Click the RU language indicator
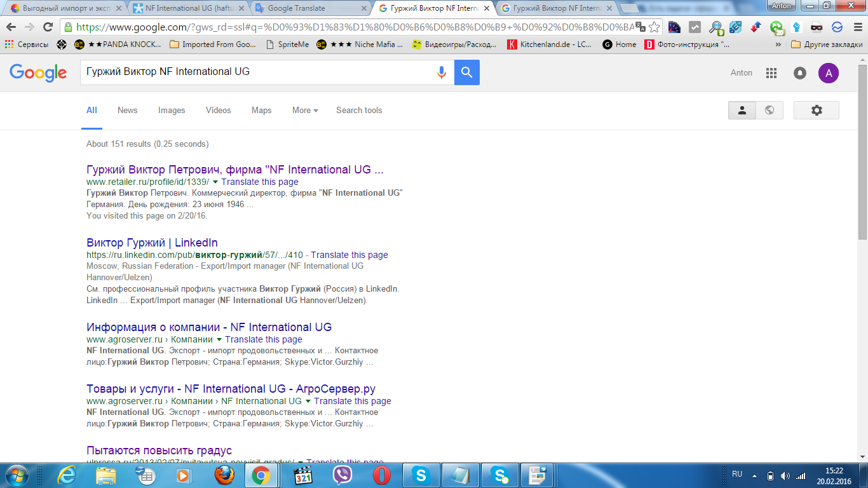The height and width of the screenshot is (488, 868). click(737, 474)
